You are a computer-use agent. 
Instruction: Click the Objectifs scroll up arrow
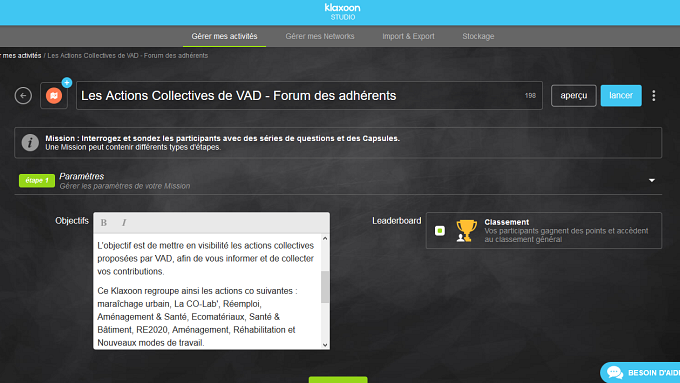click(325, 239)
